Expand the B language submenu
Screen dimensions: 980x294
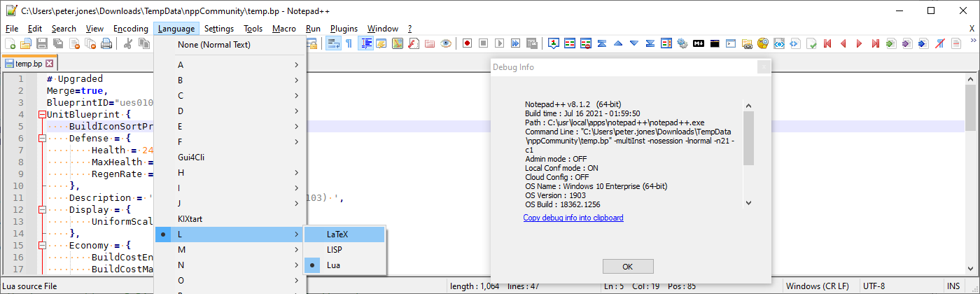click(230, 80)
